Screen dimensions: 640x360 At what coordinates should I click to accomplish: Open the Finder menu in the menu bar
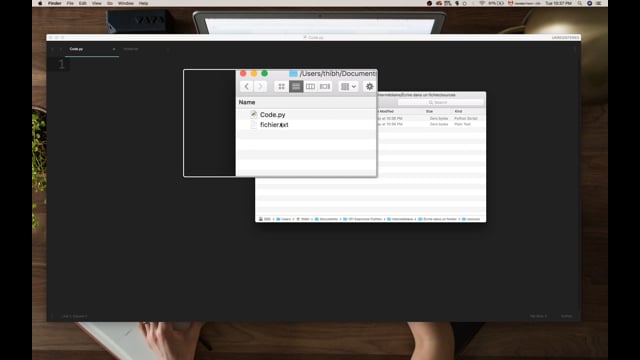coord(54,3)
